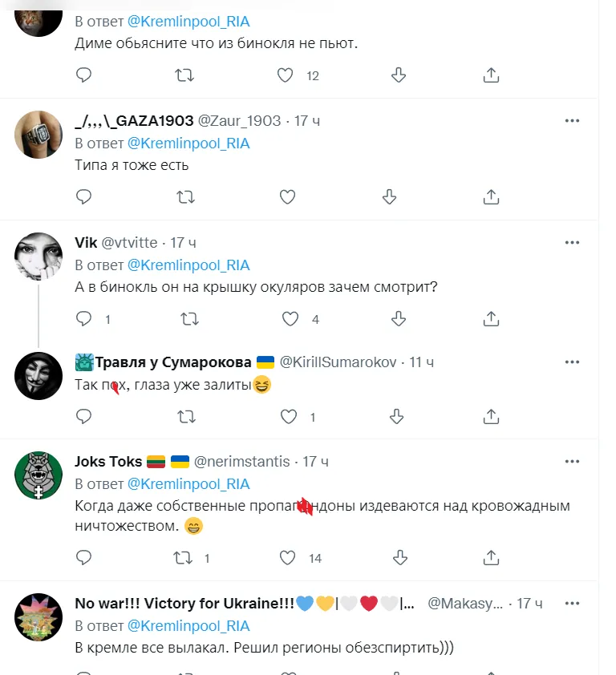This screenshot has width=616, height=675.
Task: View analytics for Vik's tweet
Action: tap(399, 318)
